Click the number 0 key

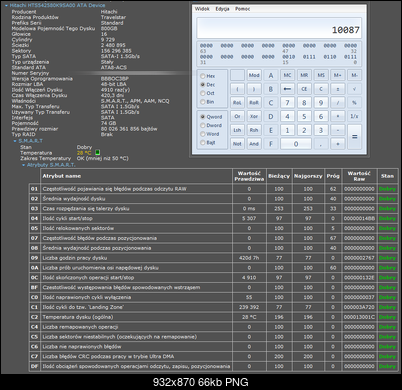pos(296,144)
